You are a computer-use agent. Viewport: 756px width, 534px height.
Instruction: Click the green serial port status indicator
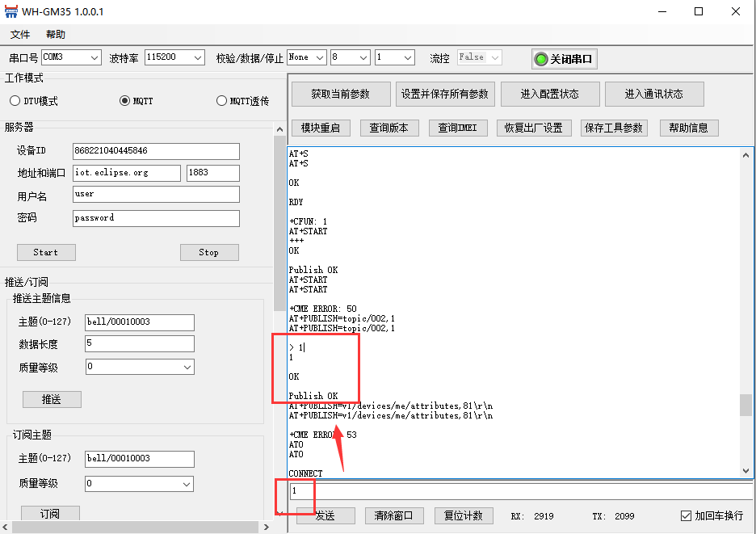click(541, 59)
